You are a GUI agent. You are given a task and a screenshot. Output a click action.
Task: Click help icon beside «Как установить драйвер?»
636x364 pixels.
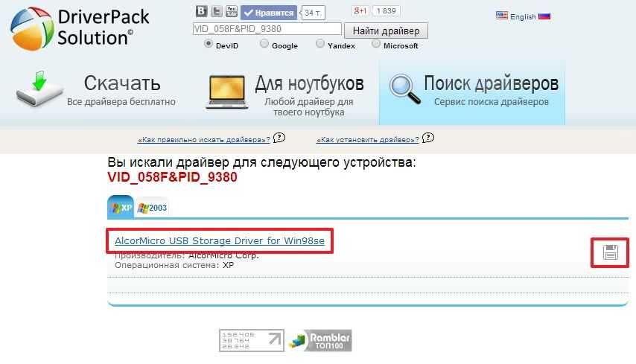point(427,138)
